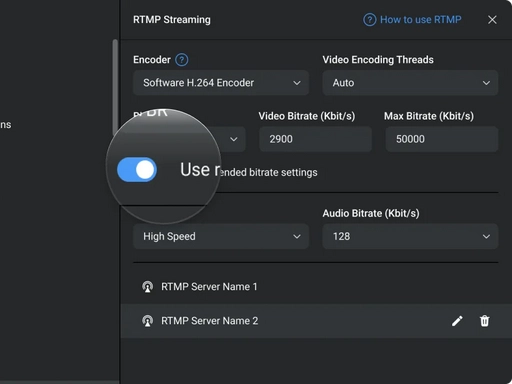
Task: Open the Software H.264 Encoder dropdown
Action: click(221, 83)
